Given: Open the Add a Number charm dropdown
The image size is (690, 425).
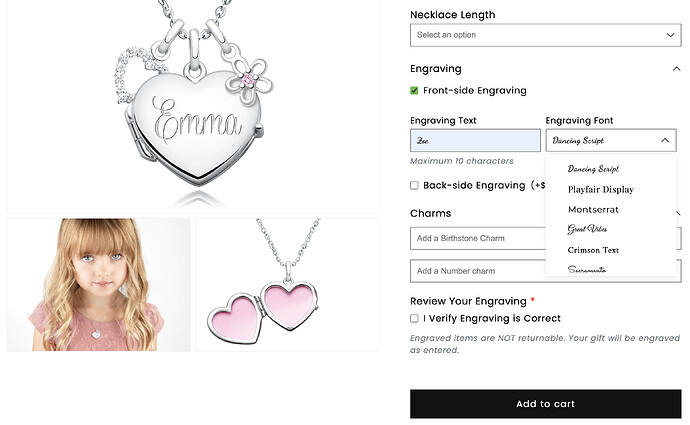Looking at the screenshot, I should pos(478,271).
